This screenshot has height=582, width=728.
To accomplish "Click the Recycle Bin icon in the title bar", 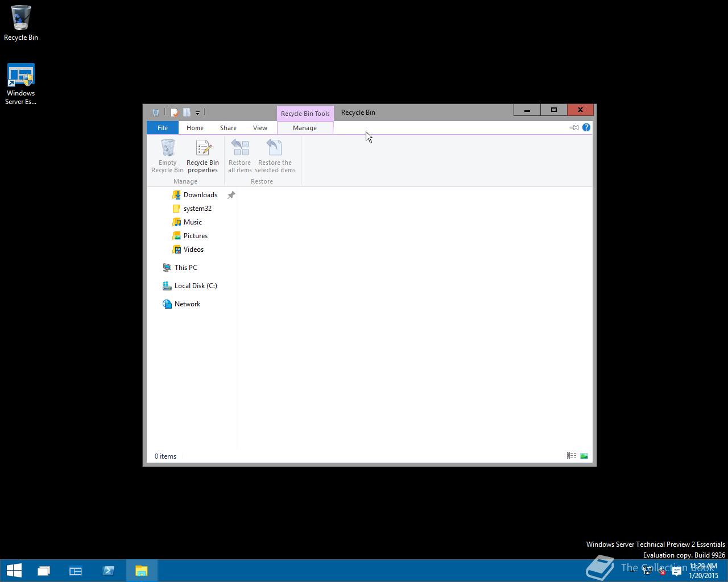I will (155, 113).
